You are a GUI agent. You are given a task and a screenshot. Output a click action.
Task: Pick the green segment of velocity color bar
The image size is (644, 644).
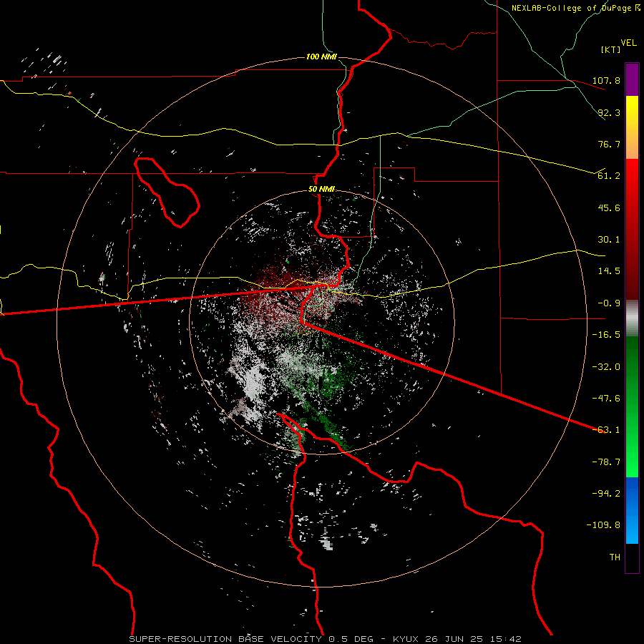click(x=632, y=406)
